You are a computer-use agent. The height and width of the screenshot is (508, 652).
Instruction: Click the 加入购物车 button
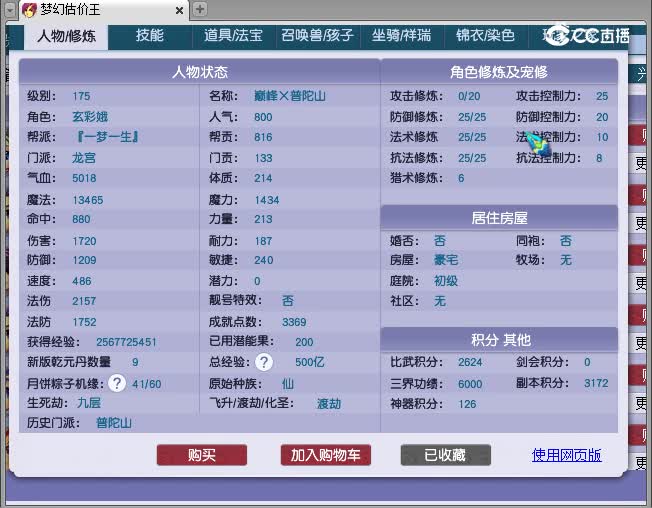326,455
